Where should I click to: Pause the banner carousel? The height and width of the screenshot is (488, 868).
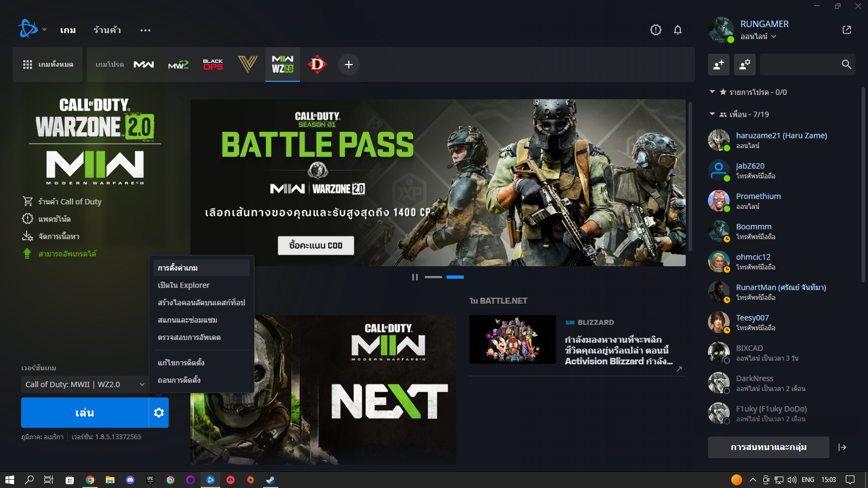coord(415,277)
